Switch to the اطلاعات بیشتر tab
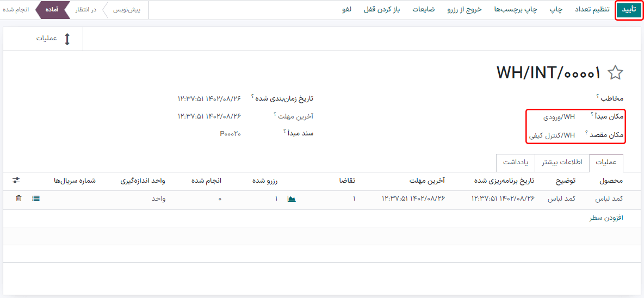Screen dimensions: 644x298 (x=562, y=163)
